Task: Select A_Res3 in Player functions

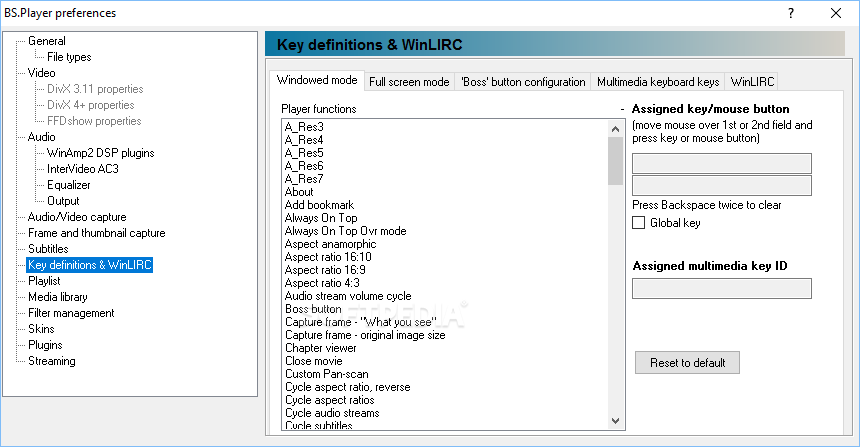Action: click(304, 127)
